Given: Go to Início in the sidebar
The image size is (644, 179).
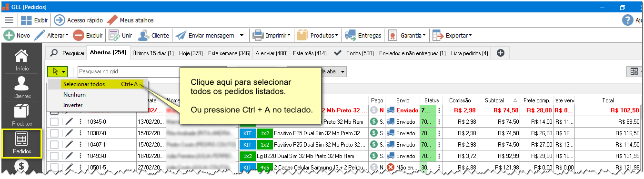Looking at the screenshot, I should [x=21, y=60].
